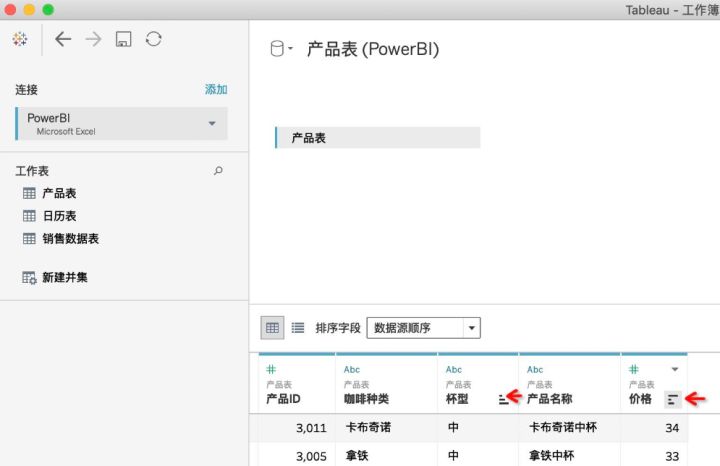Switch to data grid preview view
The height and width of the screenshot is (466, 720).
click(272, 328)
